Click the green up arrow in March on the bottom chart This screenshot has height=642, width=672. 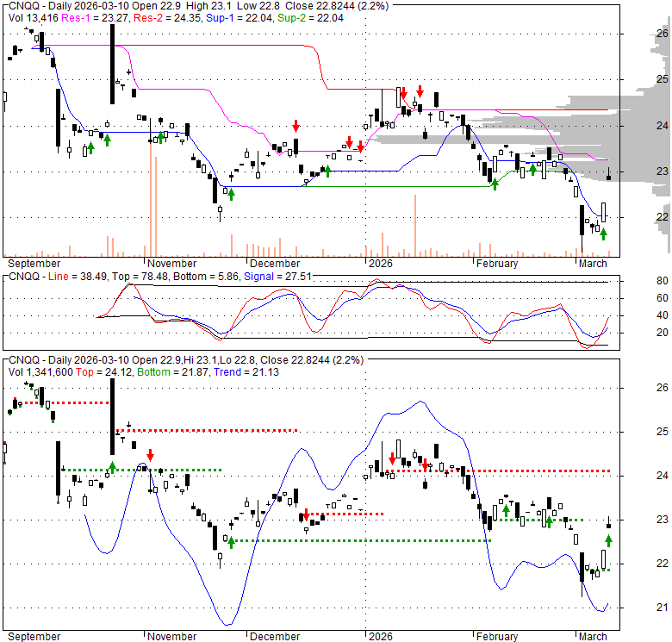[x=608, y=540]
